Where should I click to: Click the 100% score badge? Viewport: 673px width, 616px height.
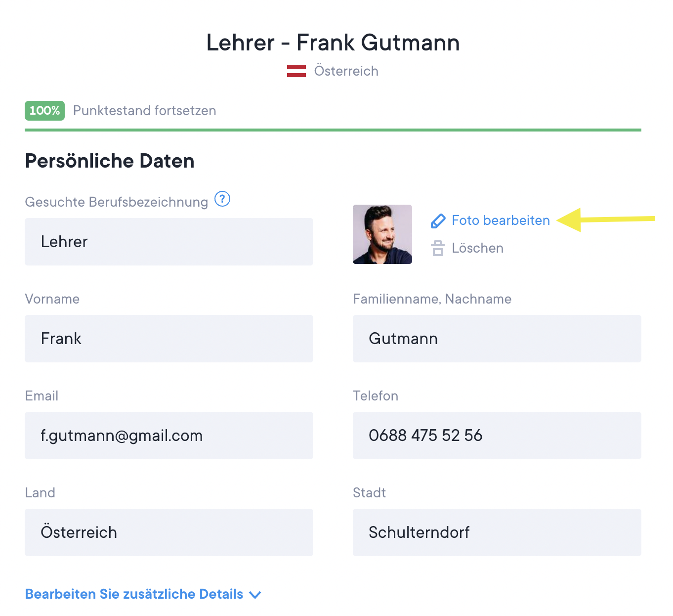click(44, 111)
